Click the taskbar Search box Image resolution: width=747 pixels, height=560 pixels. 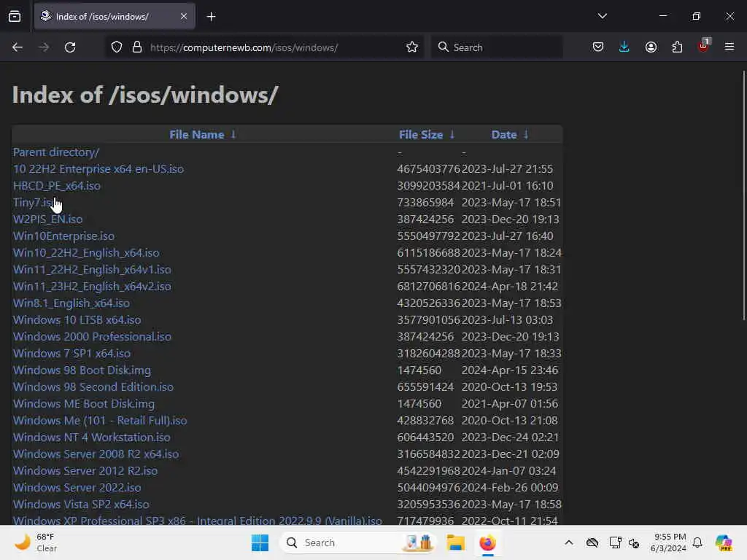tap(357, 542)
